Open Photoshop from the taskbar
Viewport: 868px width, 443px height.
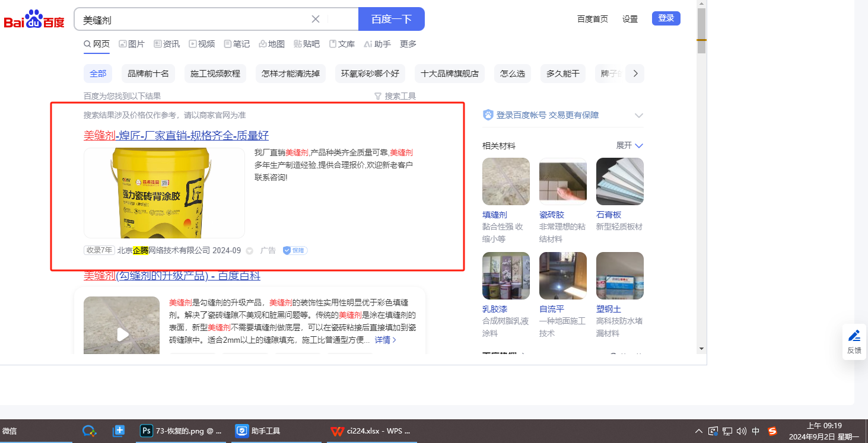[181, 431]
